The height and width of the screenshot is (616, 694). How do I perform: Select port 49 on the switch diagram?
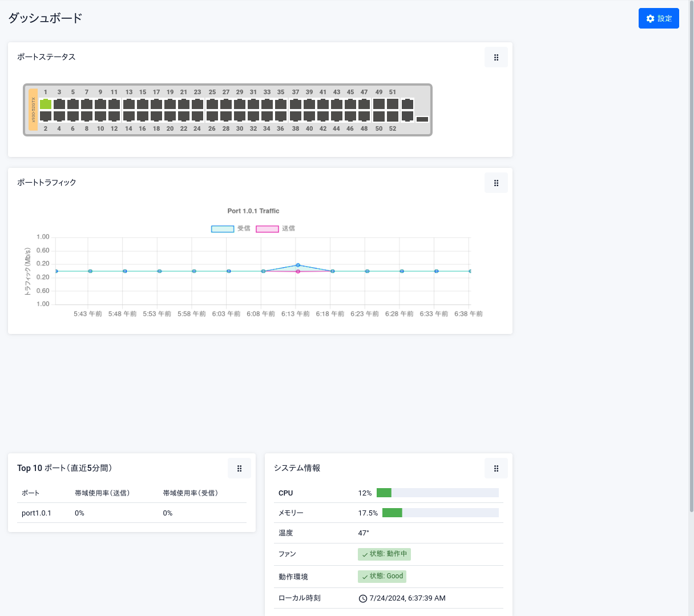click(379, 104)
